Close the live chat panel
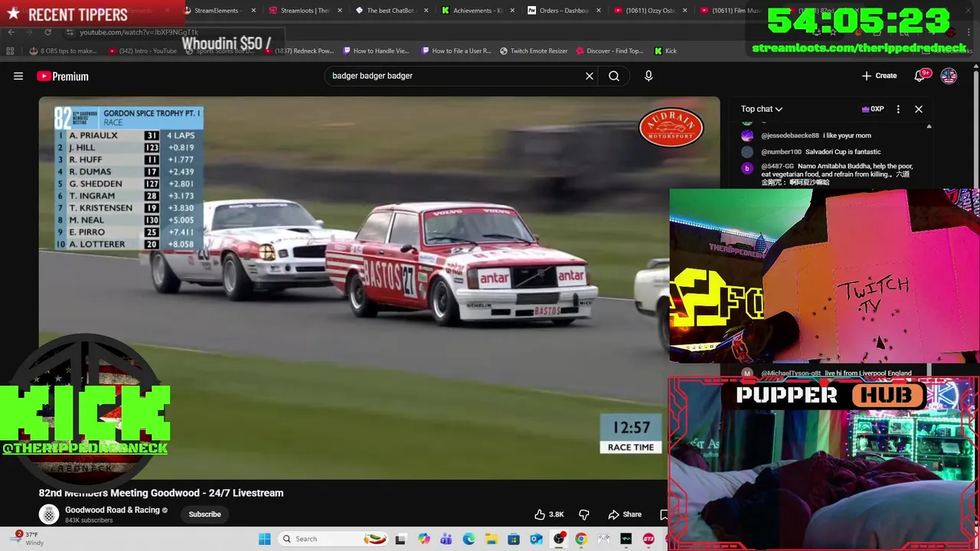980x551 pixels. [x=919, y=109]
